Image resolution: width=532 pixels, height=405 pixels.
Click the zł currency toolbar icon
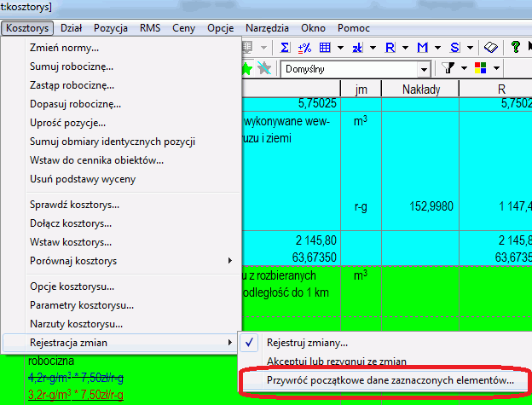click(x=358, y=48)
